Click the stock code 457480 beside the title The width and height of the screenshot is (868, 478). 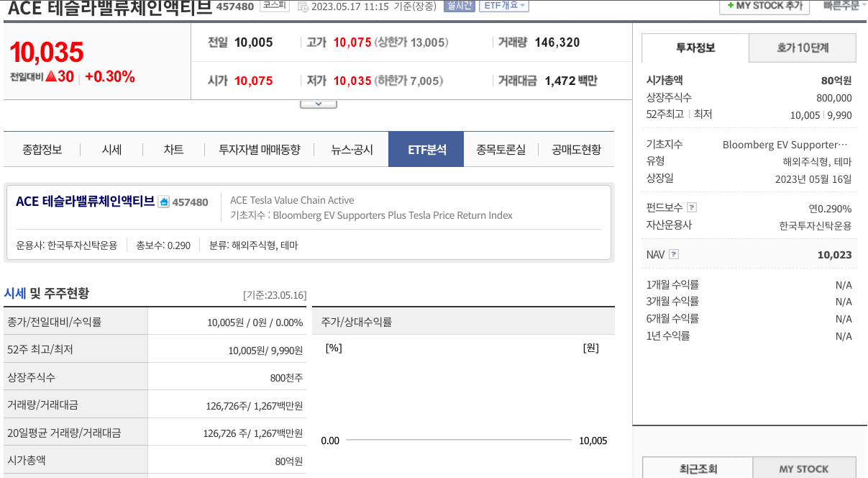[236, 6]
